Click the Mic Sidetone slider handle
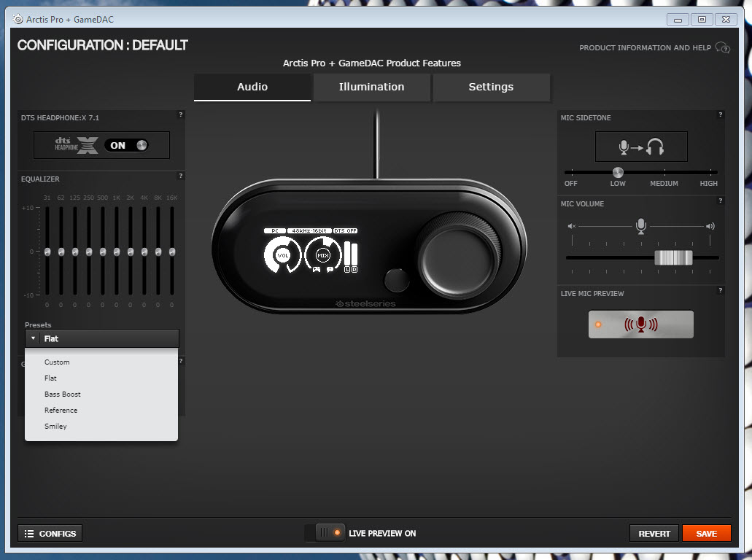The image size is (752, 560). (619, 172)
